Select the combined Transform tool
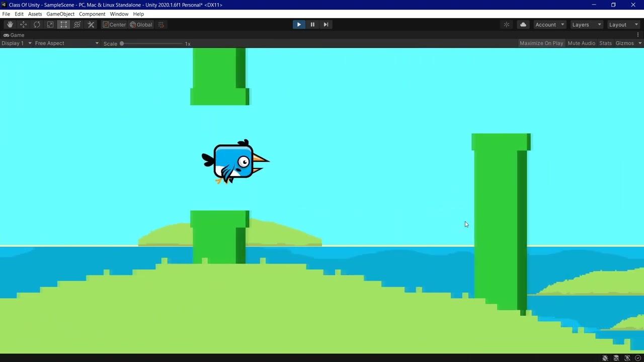 click(x=77, y=25)
